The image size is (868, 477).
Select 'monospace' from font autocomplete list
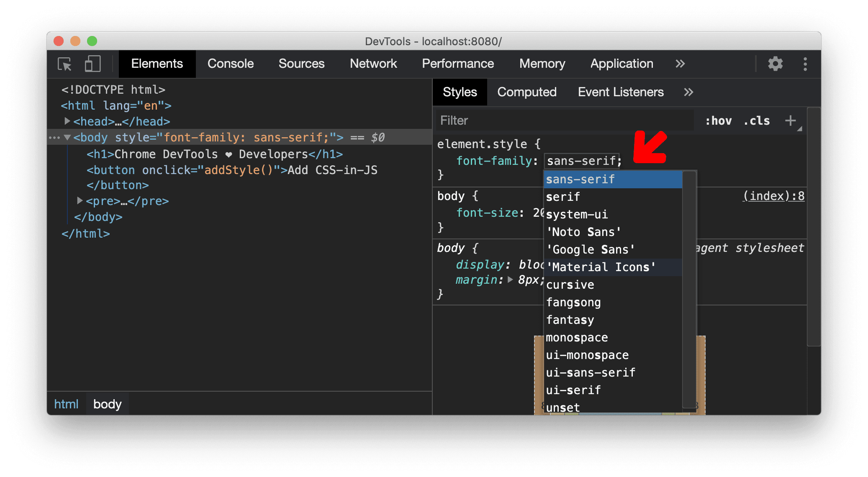[x=577, y=338]
